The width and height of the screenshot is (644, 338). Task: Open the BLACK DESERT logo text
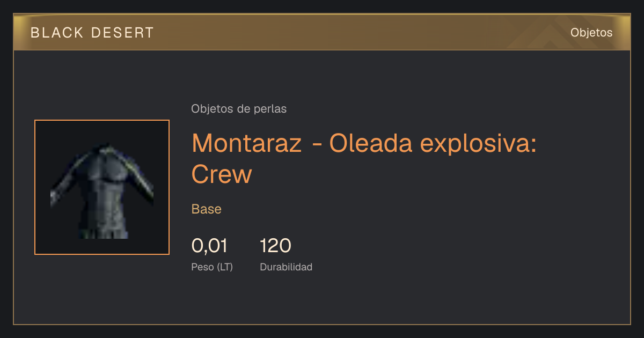tap(92, 33)
